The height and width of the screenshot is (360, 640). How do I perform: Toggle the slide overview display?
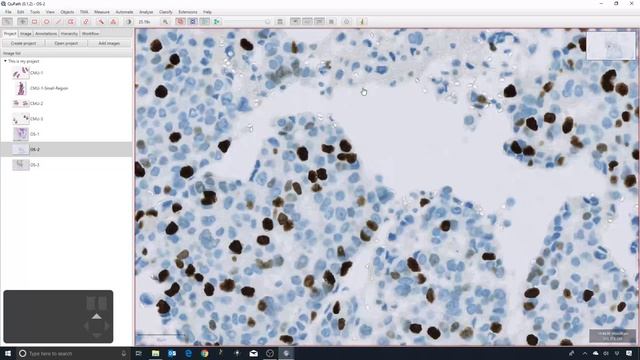pos(295,21)
